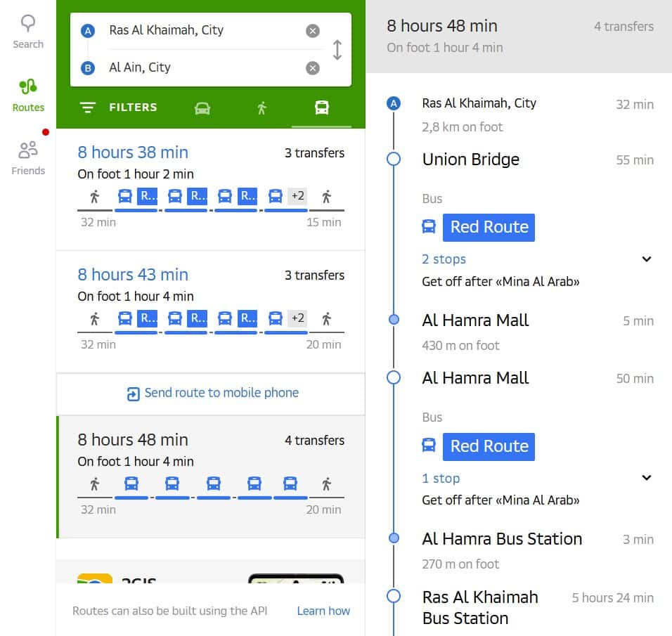The width and height of the screenshot is (672, 636).
Task: Click the 270 m on foot segment
Action: [x=460, y=564]
